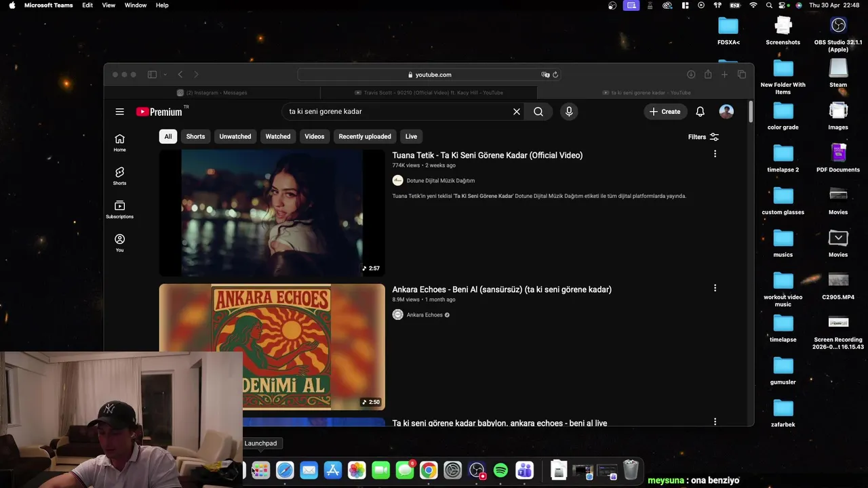Image resolution: width=868 pixels, height=488 pixels.
Task: Add a new Safari tab
Action: click(724, 75)
